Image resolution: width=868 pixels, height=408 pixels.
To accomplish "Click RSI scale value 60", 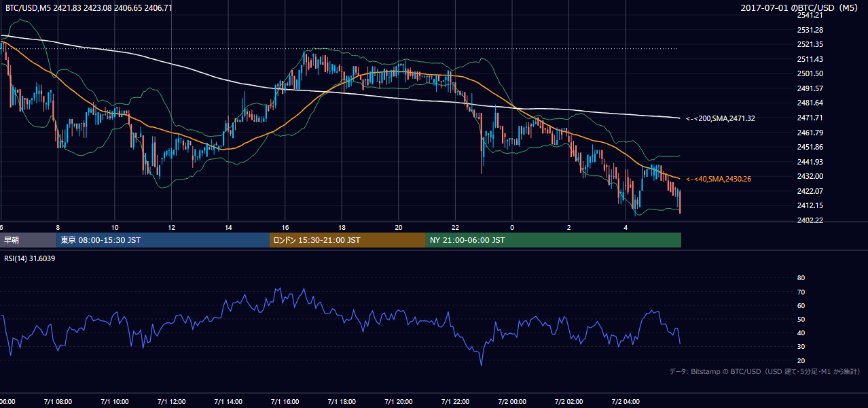I will point(801,305).
